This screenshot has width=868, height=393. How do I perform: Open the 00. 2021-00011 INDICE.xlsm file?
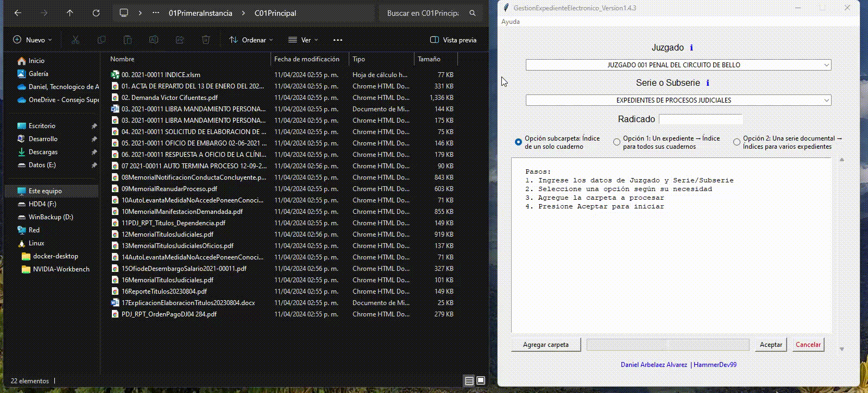[x=161, y=75]
